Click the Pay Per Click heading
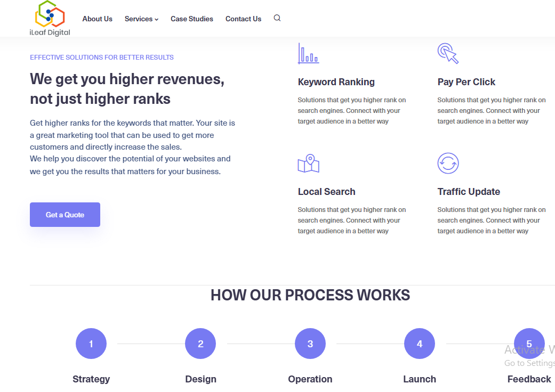Screen dimensions: 555x392 coord(466,82)
